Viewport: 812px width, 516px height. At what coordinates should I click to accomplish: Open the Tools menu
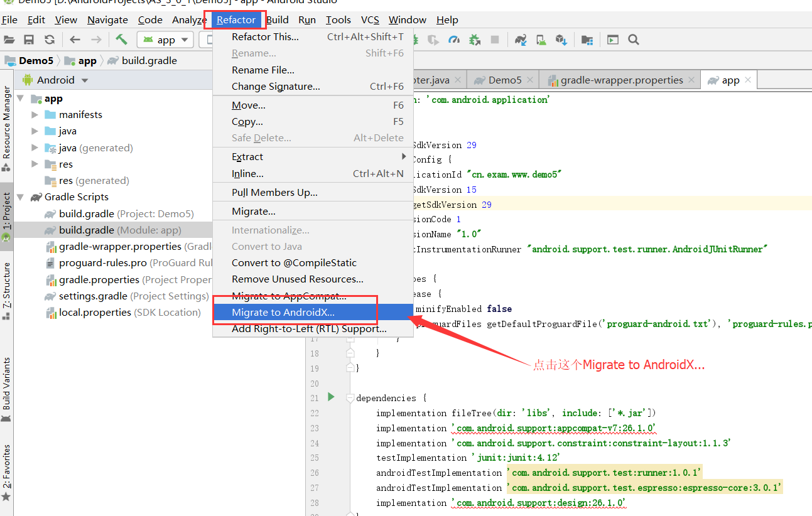338,20
